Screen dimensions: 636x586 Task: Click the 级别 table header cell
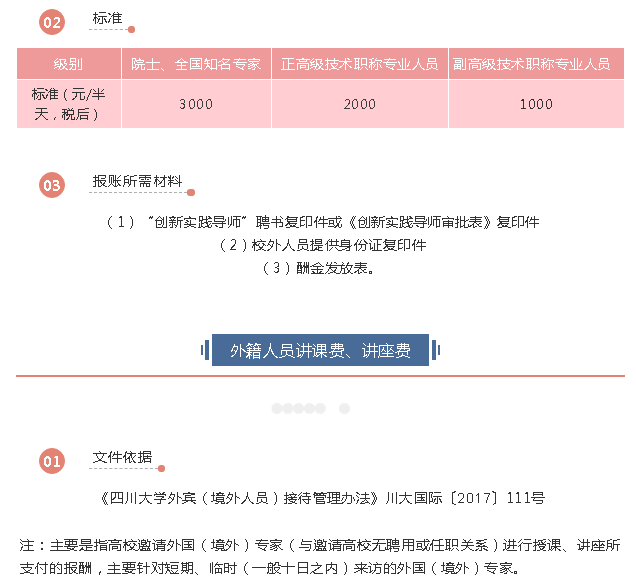click(x=69, y=64)
